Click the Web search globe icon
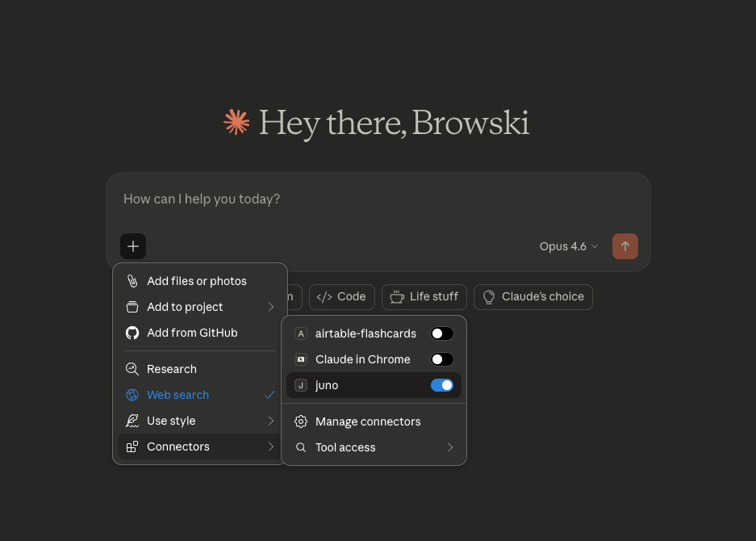This screenshot has width=756, height=541. pyautogui.click(x=132, y=395)
